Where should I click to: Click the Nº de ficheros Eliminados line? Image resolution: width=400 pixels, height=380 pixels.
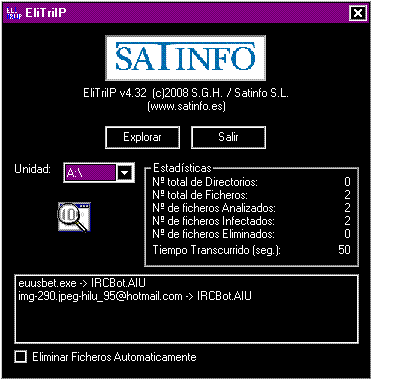coord(251,234)
